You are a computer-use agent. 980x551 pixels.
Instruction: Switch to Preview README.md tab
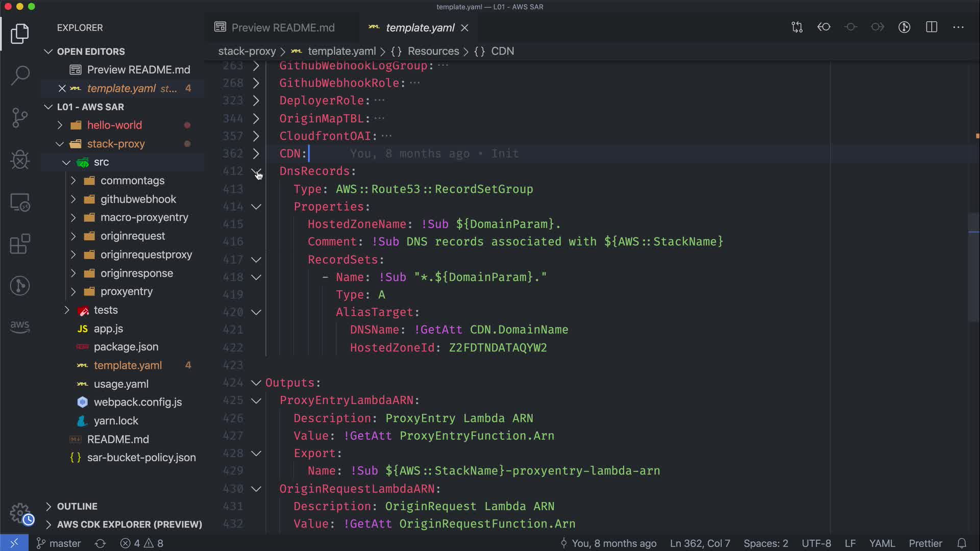coord(282,28)
